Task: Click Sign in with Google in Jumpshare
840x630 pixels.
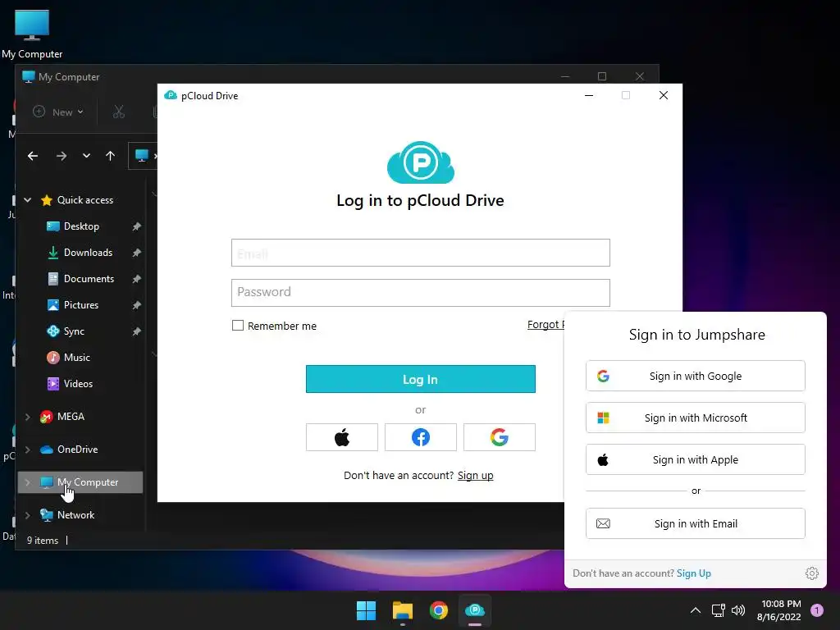Action: [696, 376]
